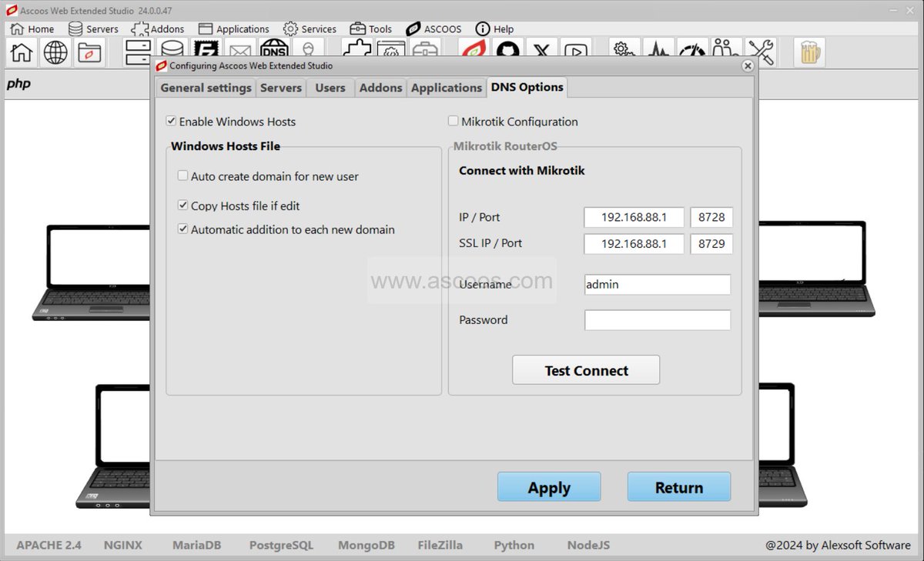Image resolution: width=924 pixels, height=561 pixels.
Task: Check Auto create domain for new user
Action: [x=183, y=176]
